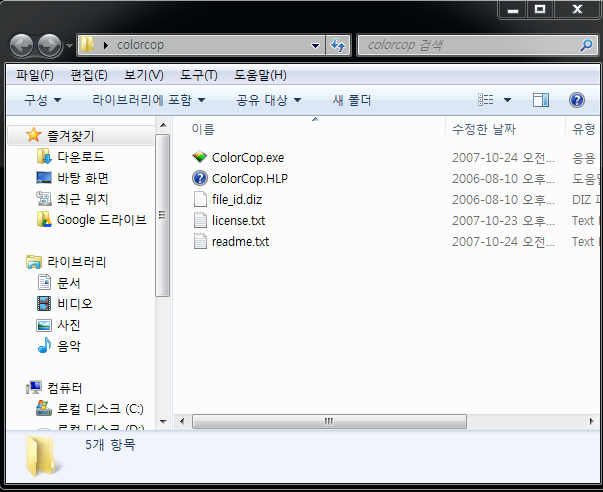Image resolution: width=603 pixels, height=492 pixels.
Task: Click the Google 드라이브 folder icon
Action: (x=44, y=219)
